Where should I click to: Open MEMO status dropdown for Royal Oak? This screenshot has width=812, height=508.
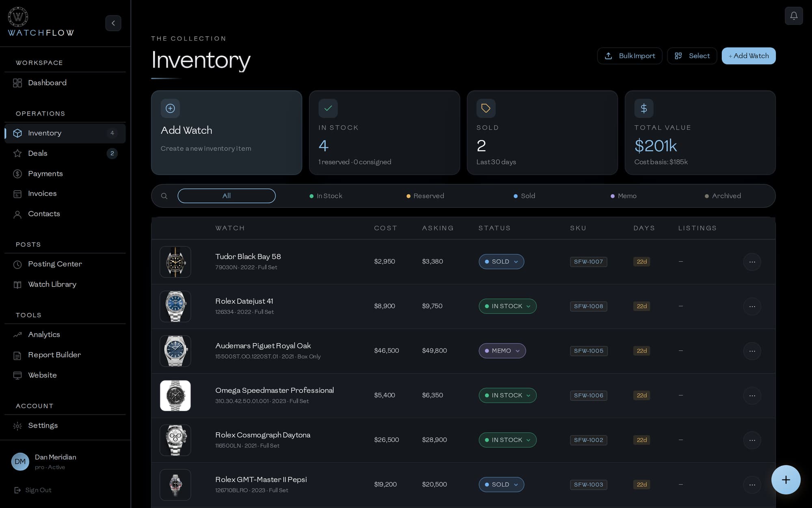point(502,351)
